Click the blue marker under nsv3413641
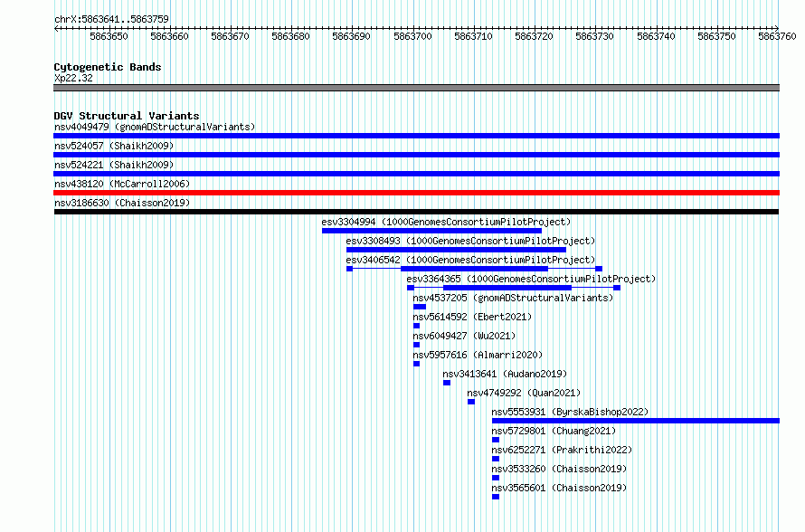This screenshot has height=532, width=805. tap(447, 383)
